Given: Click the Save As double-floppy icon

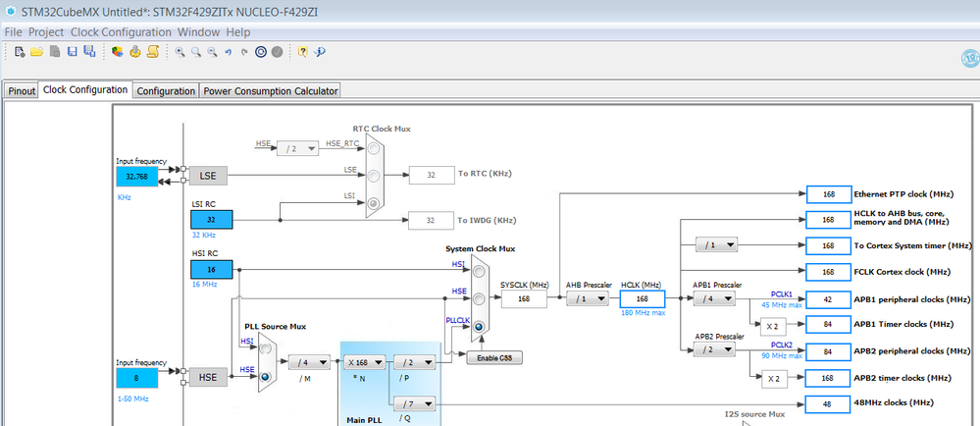Looking at the screenshot, I should tap(88, 52).
